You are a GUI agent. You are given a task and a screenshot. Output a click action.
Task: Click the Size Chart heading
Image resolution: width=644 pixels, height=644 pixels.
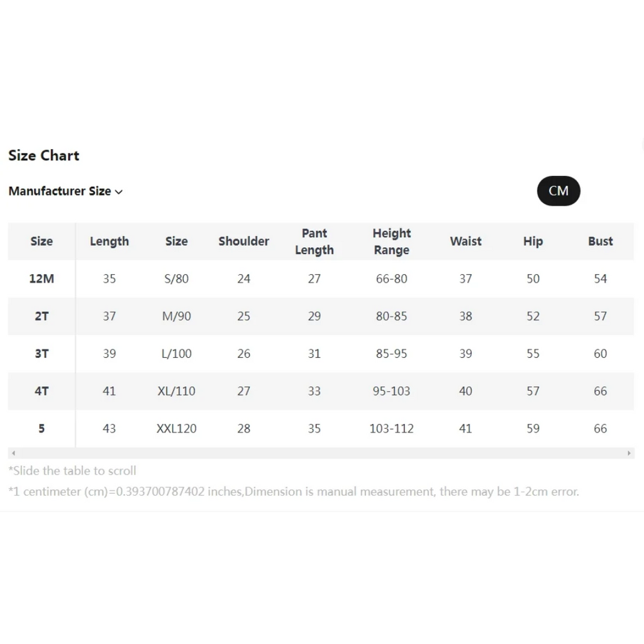coord(44,155)
